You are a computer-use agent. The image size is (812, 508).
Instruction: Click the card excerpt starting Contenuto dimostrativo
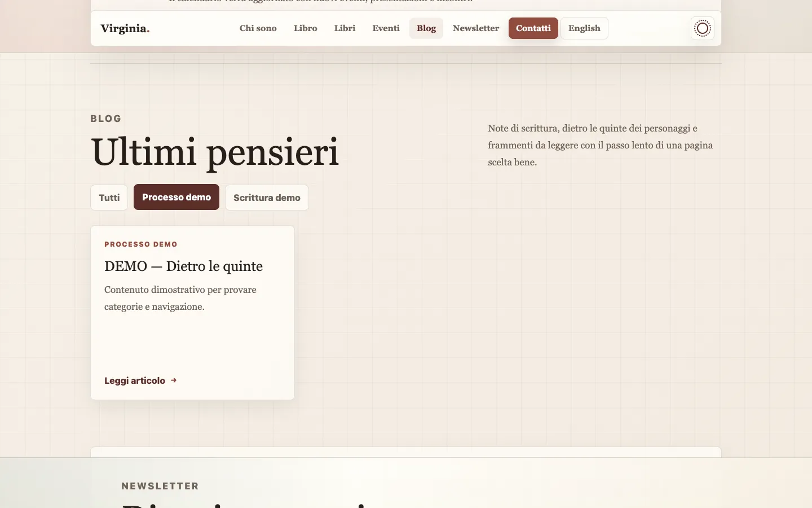(x=180, y=298)
